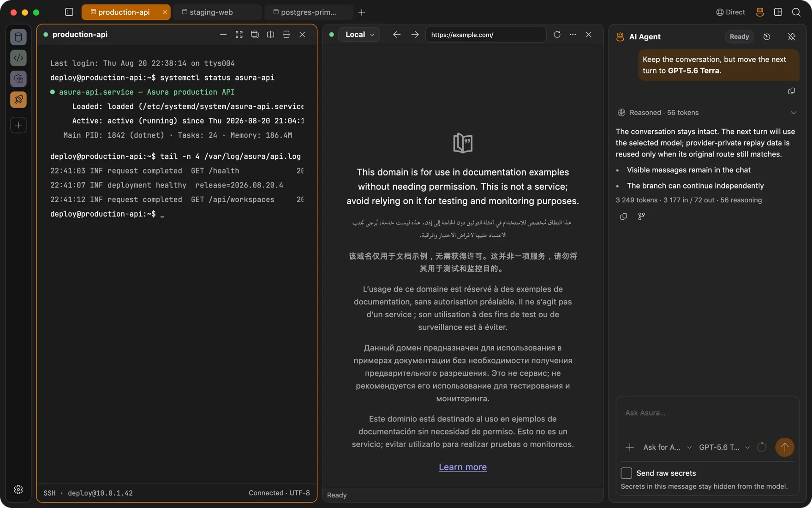Open search with the magnifier icon
Image resolution: width=812 pixels, height=508 pixels.
(x=796, y=12)
